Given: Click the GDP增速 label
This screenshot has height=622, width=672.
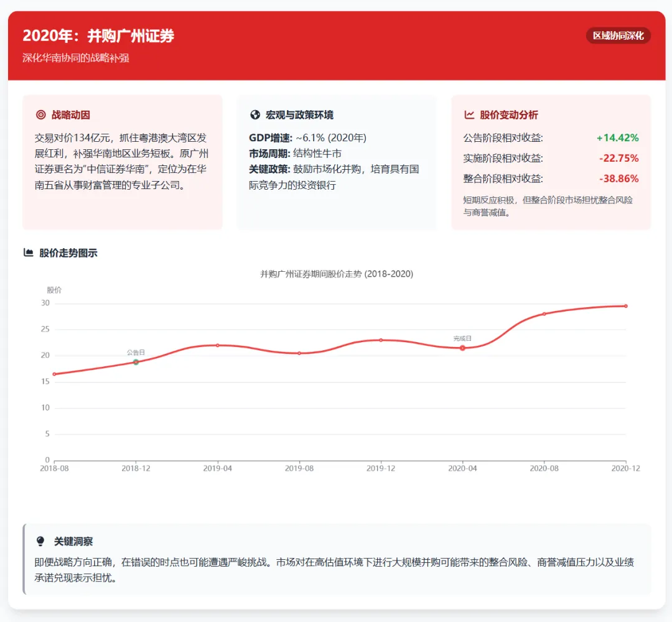Looking at the screenshot, I should [x=271, y=137].
